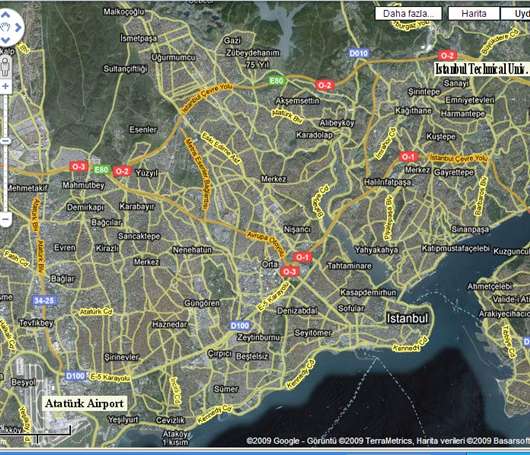Click the 'Tevfikbey' place label
The width and height of the screenshot is (530, 455).
(36, 323)
